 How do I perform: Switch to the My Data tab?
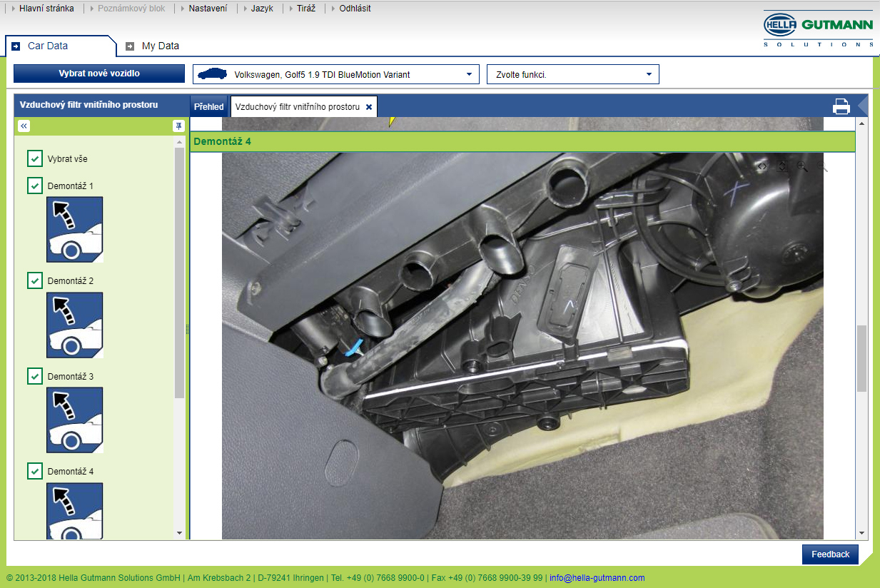click(x=152, y=46)
